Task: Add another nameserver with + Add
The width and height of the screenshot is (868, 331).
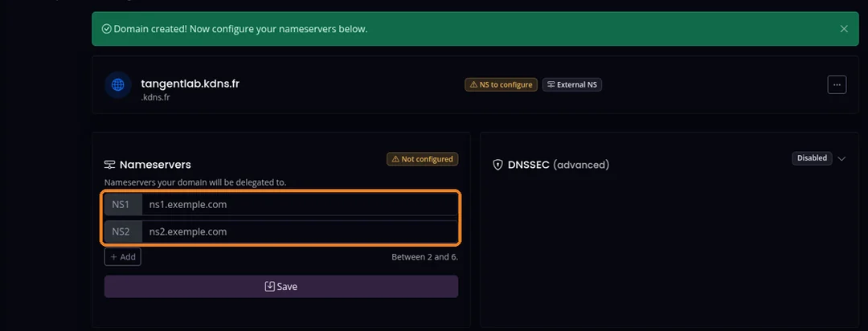Action: click(123, 257)
